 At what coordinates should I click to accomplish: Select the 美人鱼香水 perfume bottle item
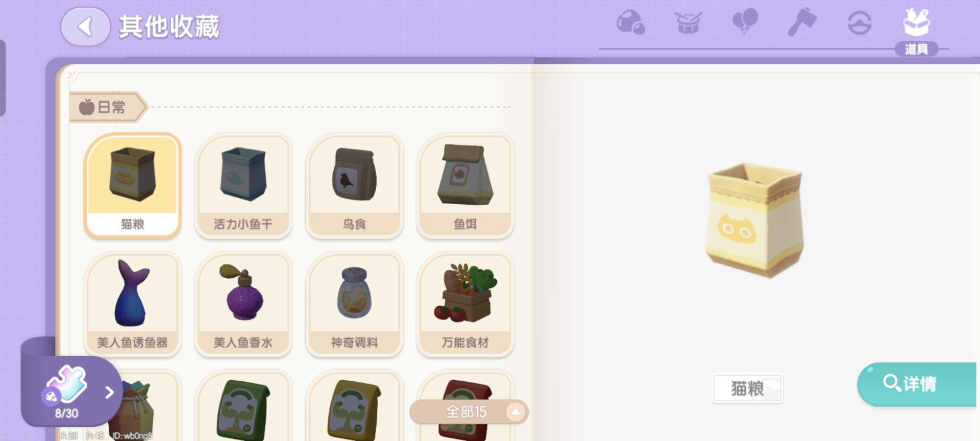[243, 304]
